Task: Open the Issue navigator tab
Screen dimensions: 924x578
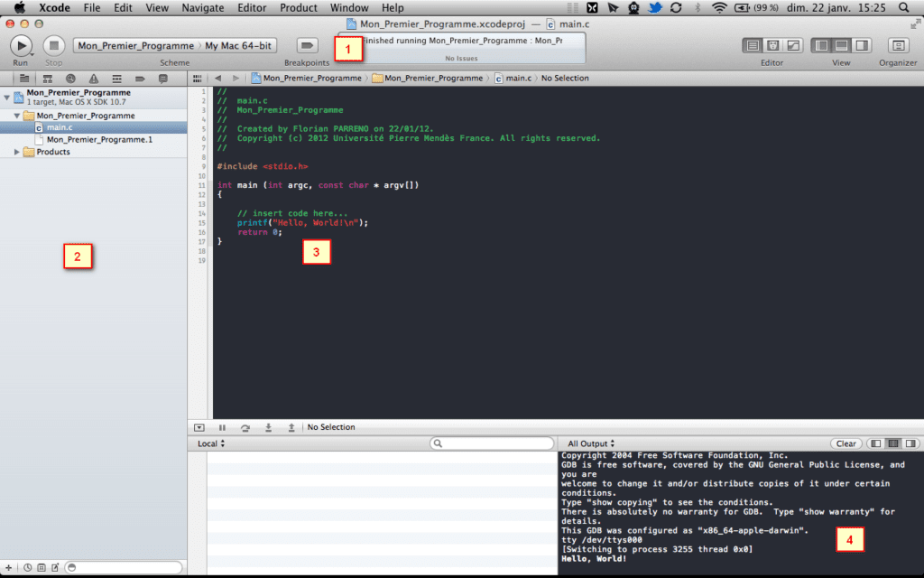Action: [x=94, y=79]
